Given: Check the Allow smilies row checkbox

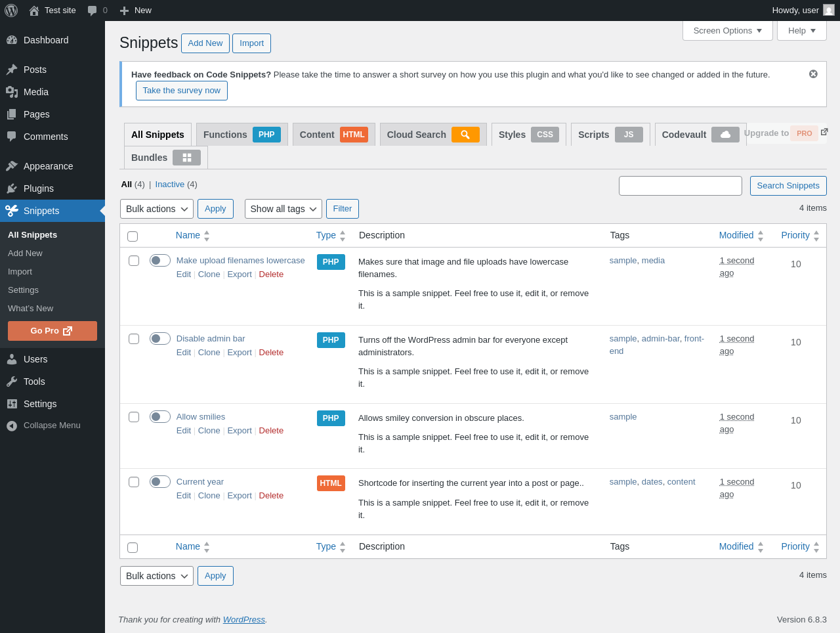Looking at the screenshot, I should [134, 417].
